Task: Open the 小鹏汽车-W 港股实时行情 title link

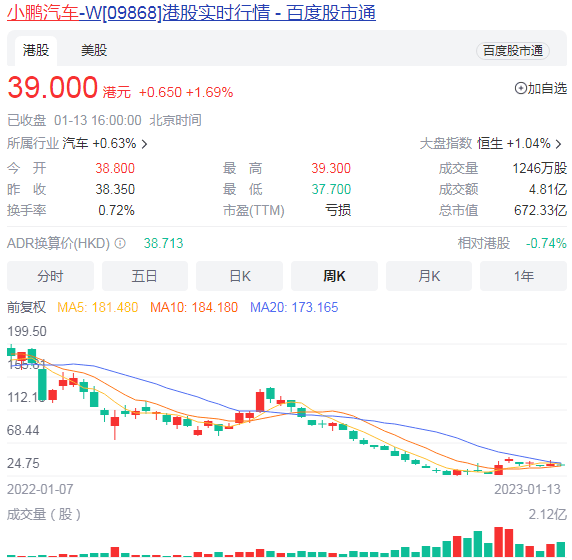Action: [192, 13]
